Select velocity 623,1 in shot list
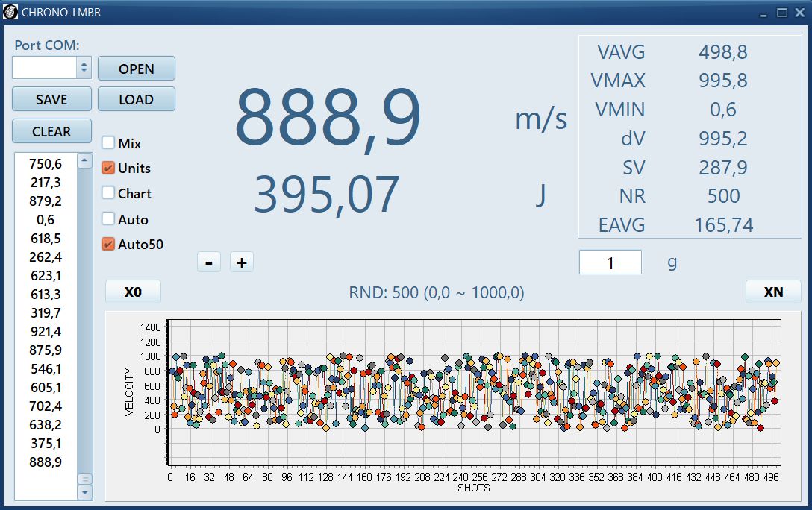Viewport: 812px width, 510px height. (x=46, y=276)
